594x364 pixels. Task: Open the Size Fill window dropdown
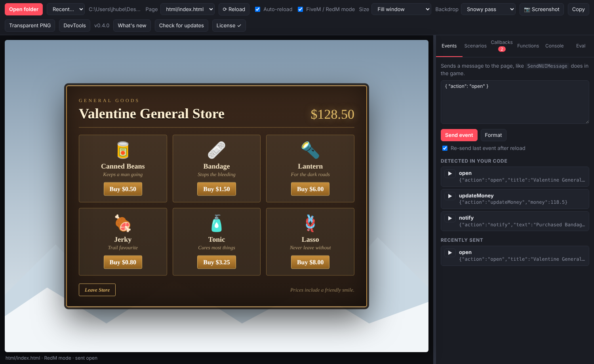pyautogui.click(x=401, y=9)
